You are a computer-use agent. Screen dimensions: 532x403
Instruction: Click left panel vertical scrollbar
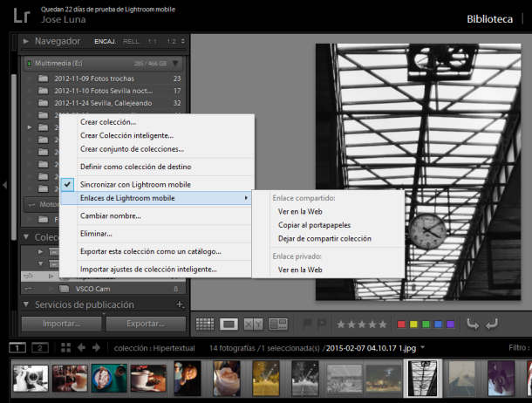click(x=14, y=157)
